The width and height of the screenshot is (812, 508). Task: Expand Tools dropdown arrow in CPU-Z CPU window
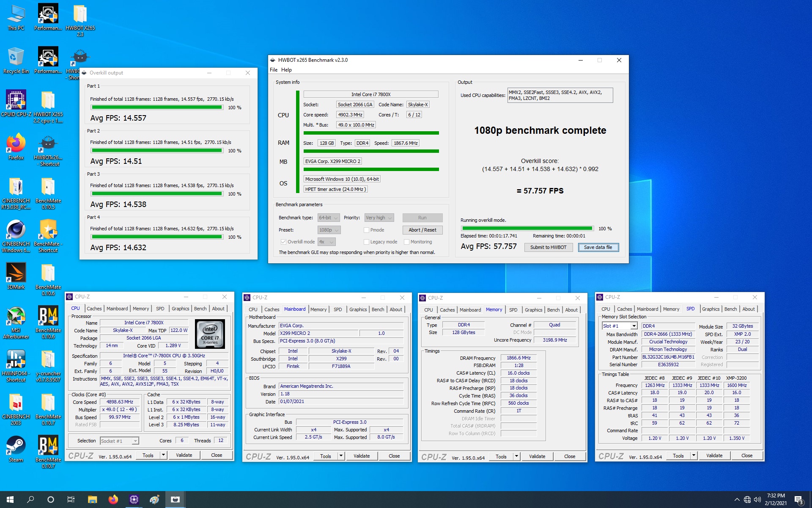click(x=163, y=455)
